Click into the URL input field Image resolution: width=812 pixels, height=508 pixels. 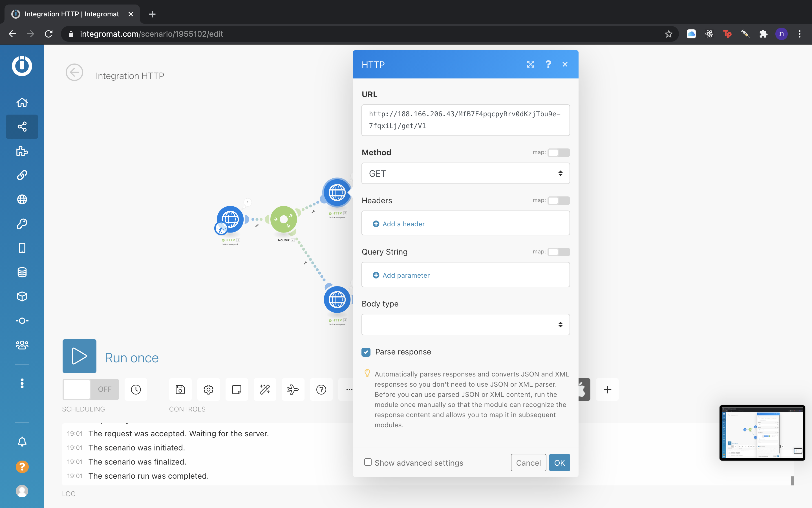pos(465,120)
